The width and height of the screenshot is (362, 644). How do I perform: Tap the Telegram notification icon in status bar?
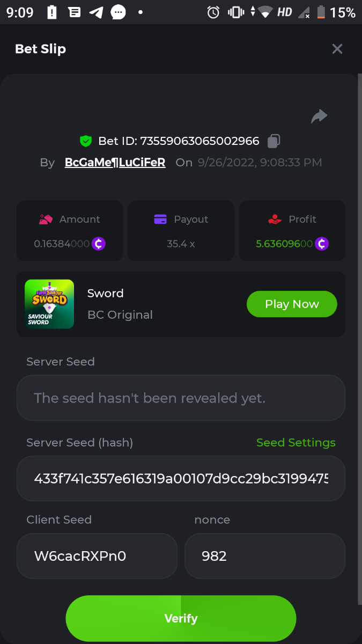click(x=96, y=12)
